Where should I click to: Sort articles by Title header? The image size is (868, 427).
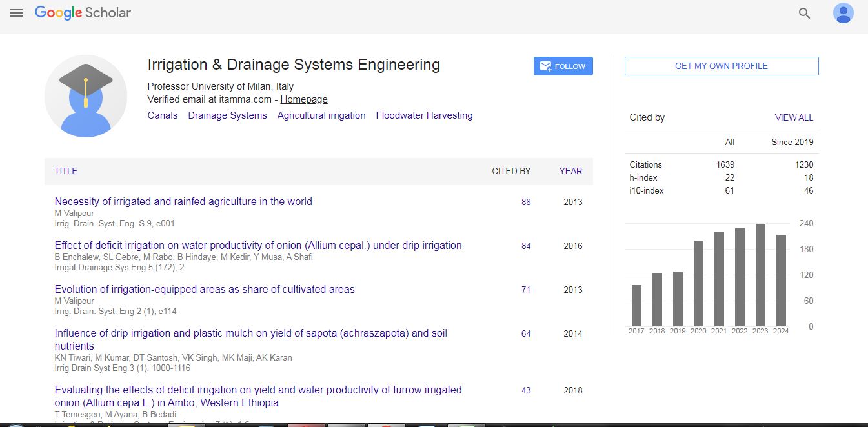click(x=66, y=171)
